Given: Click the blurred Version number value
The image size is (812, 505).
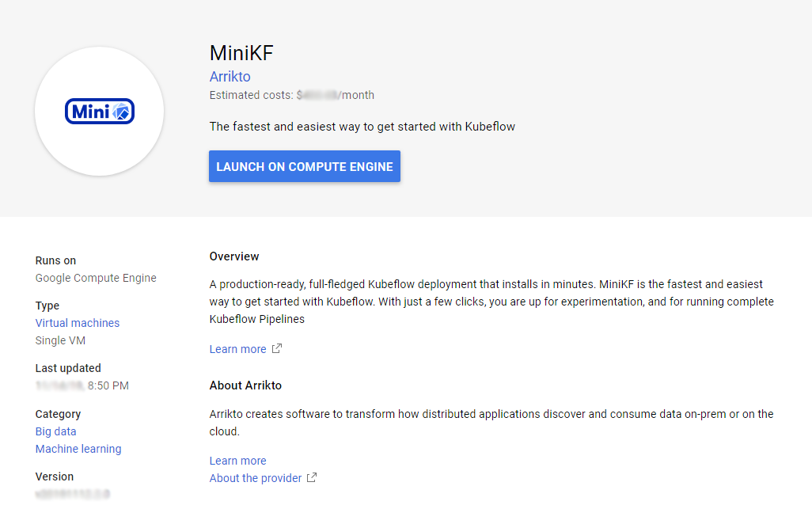Looking at the screenshot, I should tap(72, 494).
